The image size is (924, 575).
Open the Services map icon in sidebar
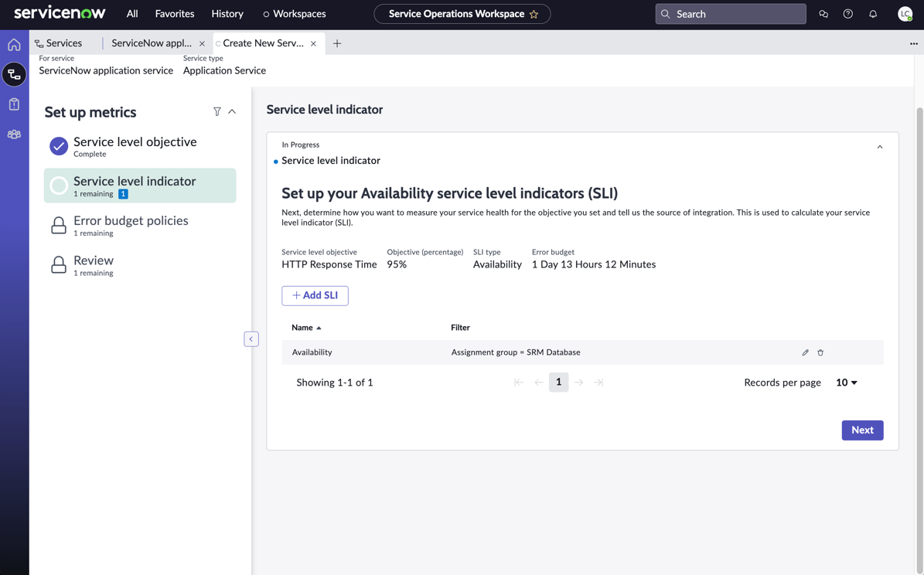[x=14, y=74]
